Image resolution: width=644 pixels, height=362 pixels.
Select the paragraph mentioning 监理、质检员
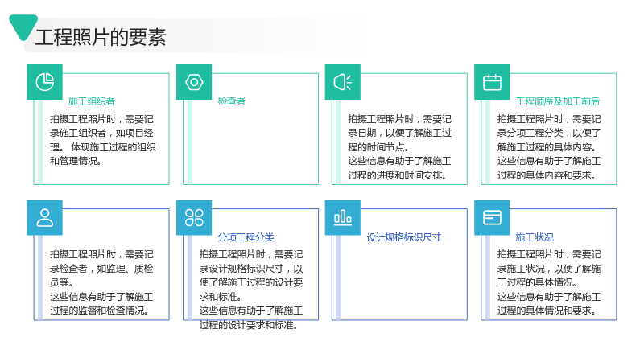101,282
